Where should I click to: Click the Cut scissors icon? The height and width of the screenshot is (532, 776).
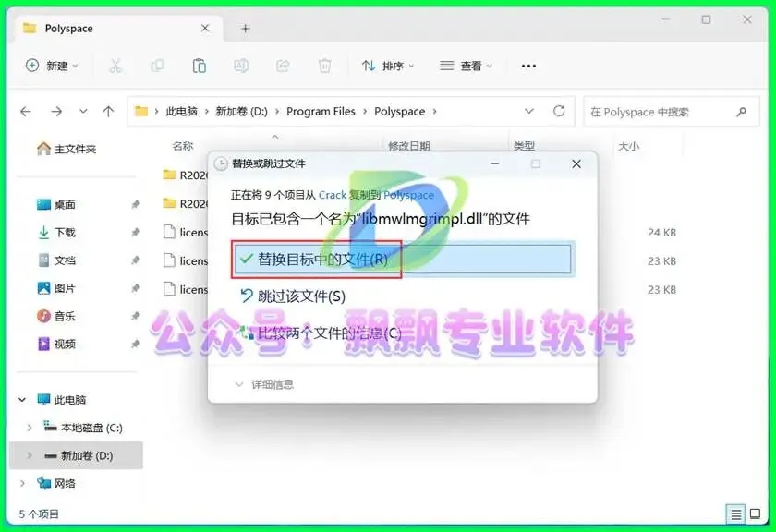point(115,66)
